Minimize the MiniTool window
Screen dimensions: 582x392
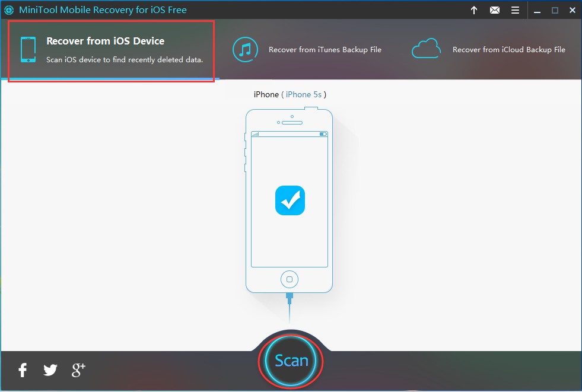coord(537,11)
